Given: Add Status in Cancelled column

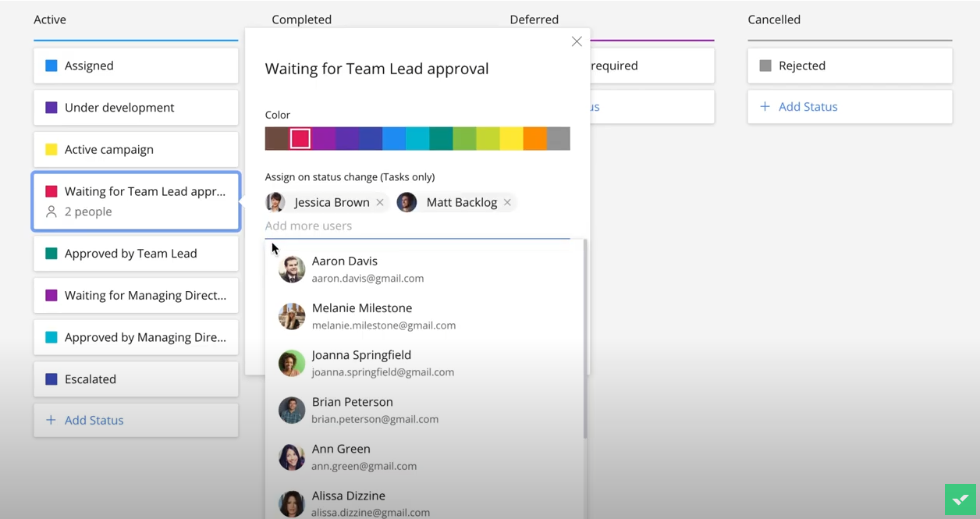Looking at the screenshot, I should coord(850,107).
